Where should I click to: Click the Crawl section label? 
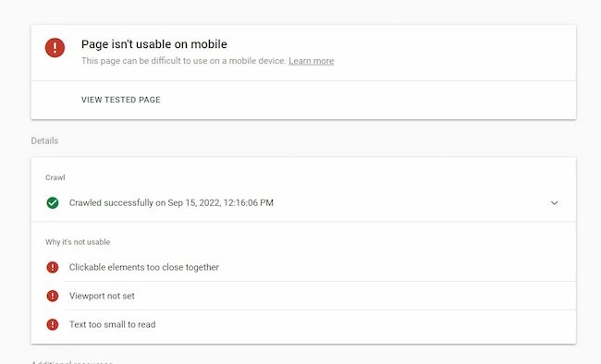[x=55, y=177]
